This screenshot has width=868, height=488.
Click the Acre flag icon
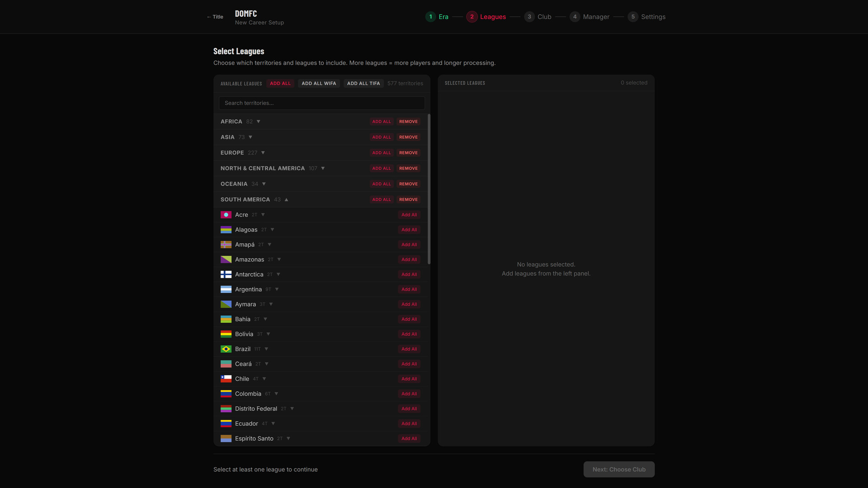(x=226, y=215)
